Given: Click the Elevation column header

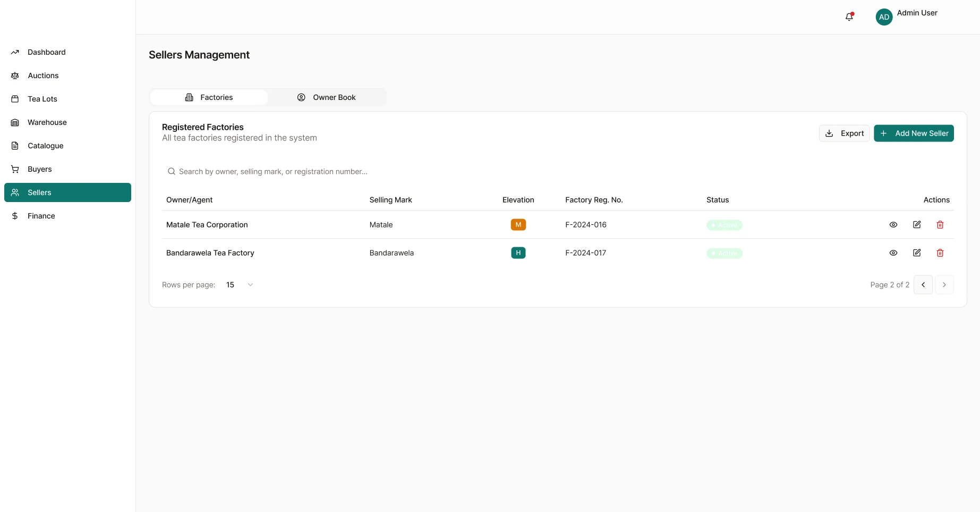Looking at the screenshot, I should (518, 200).
